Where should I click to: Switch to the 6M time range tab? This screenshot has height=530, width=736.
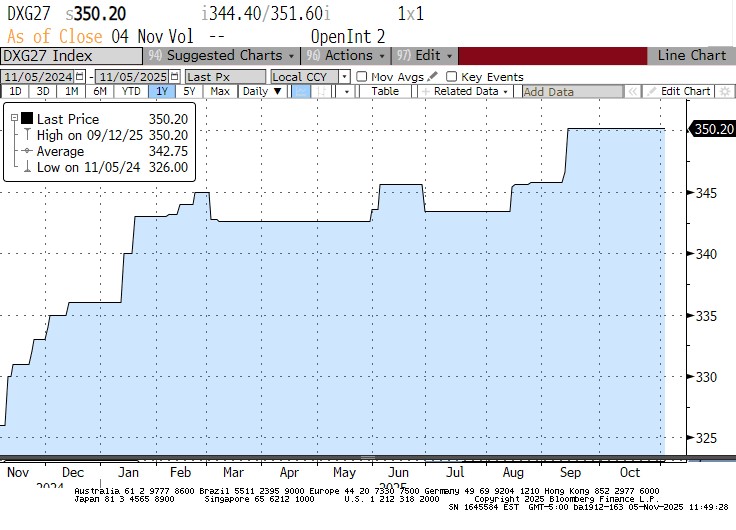pos(100,91)
